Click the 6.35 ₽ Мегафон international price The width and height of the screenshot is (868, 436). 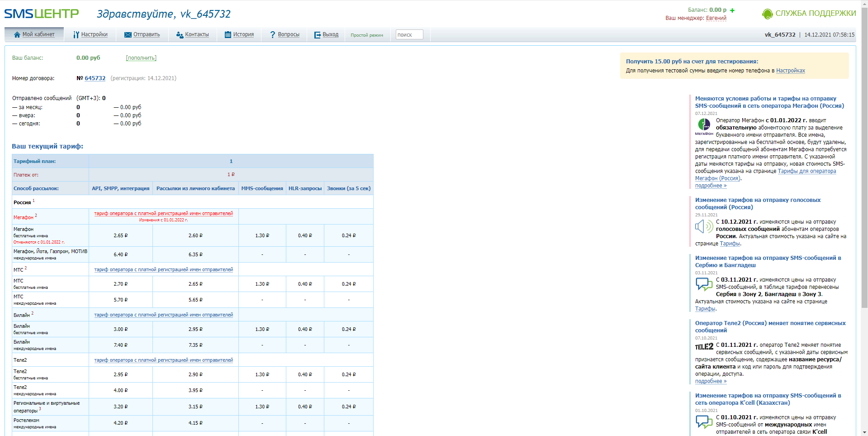pos(195,254)
